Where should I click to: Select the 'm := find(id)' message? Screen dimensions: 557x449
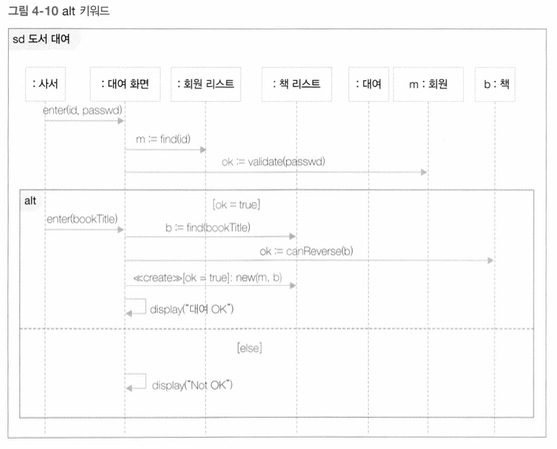[x=163, y=139]
